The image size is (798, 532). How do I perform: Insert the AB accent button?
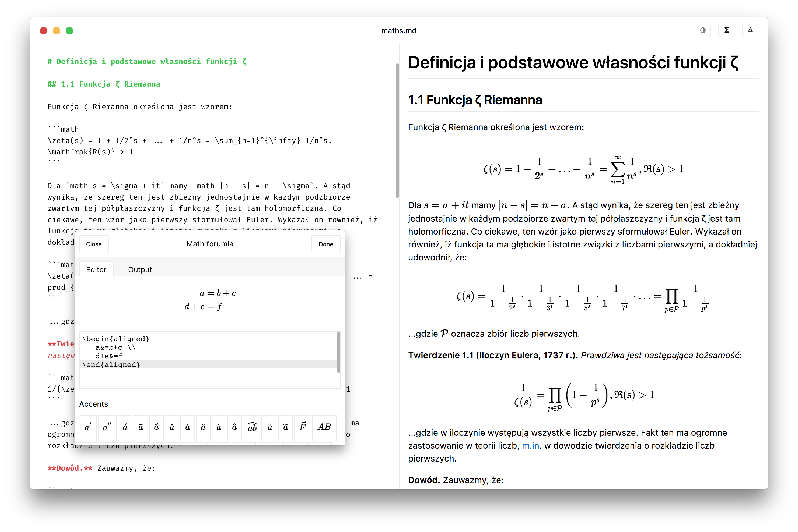click(x=324, y=427)
